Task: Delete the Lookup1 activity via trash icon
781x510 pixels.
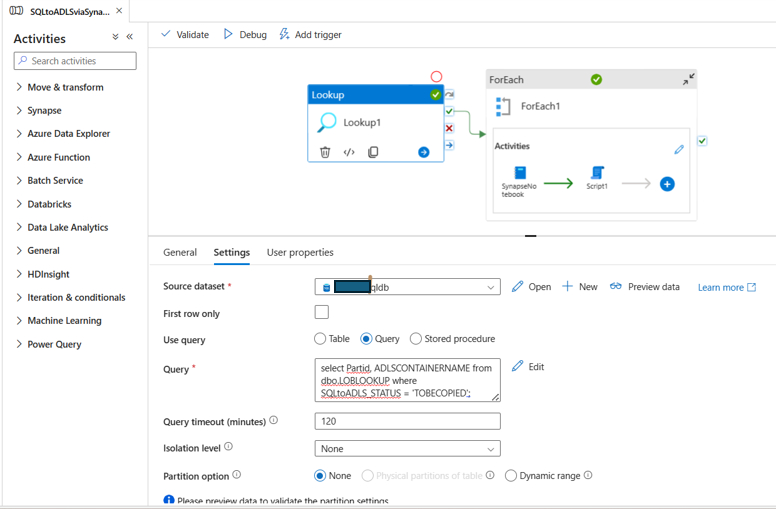Action: 325,152
